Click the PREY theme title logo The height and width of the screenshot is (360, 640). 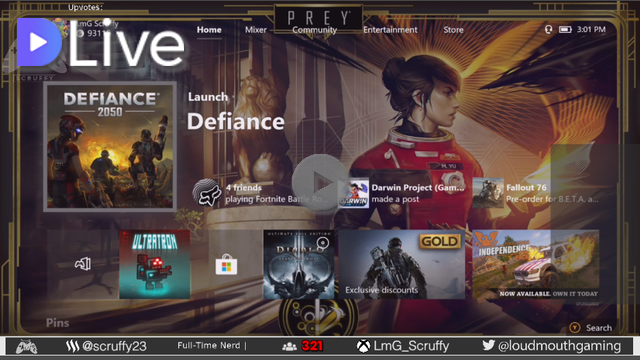[319, 18]
